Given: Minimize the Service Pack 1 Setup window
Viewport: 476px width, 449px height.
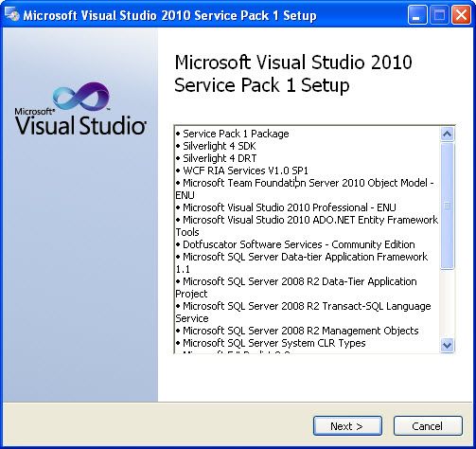Looking at the screenshot, I should coord(417,15).
